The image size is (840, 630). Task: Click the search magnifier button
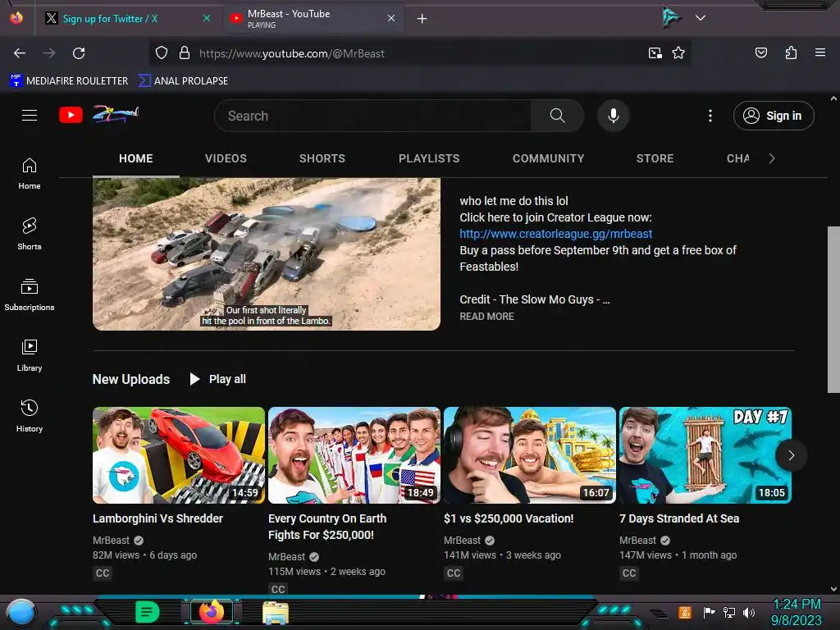click(x=557, y=116)
